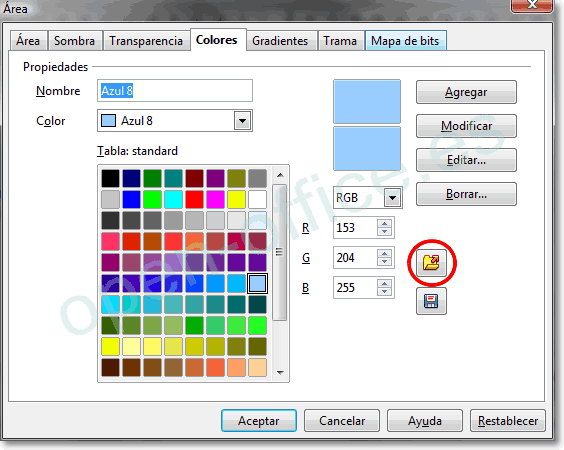Switch to the Área tab
Screen dimensions: 564x450
[x=28, y=41]
